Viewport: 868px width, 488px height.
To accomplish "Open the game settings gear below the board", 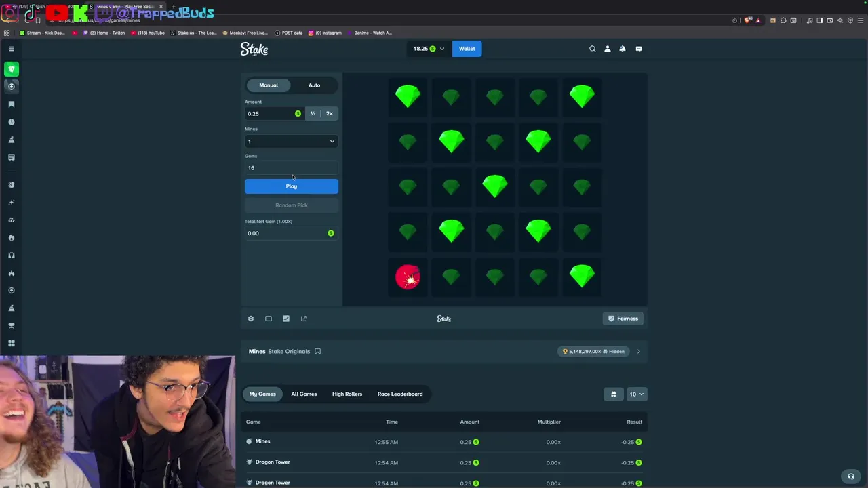I will (251, 319).
